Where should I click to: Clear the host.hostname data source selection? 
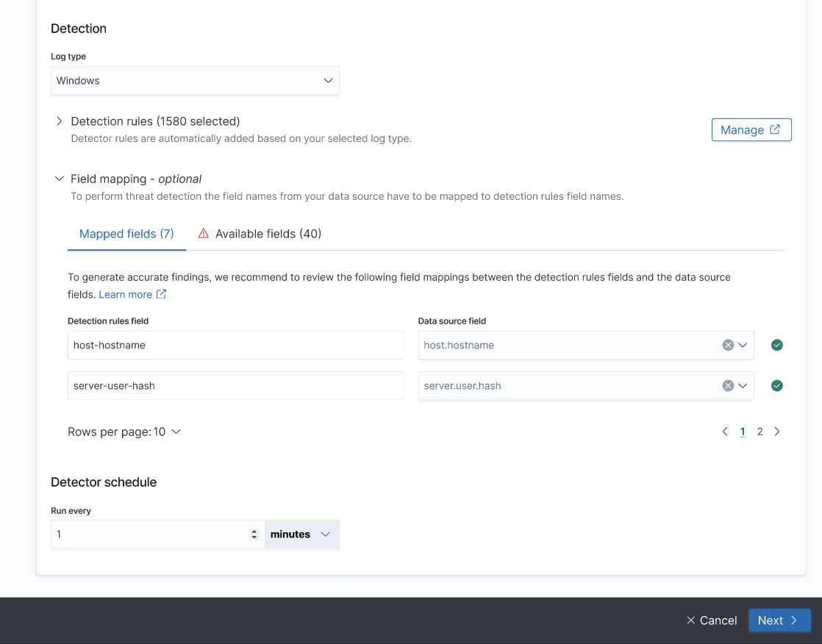point(727,346)
